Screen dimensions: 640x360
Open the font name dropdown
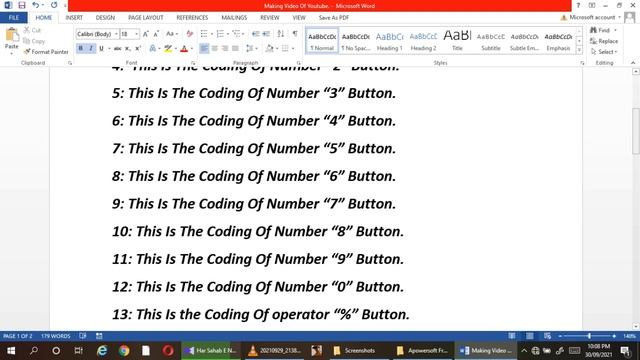[x=116, y=34]
